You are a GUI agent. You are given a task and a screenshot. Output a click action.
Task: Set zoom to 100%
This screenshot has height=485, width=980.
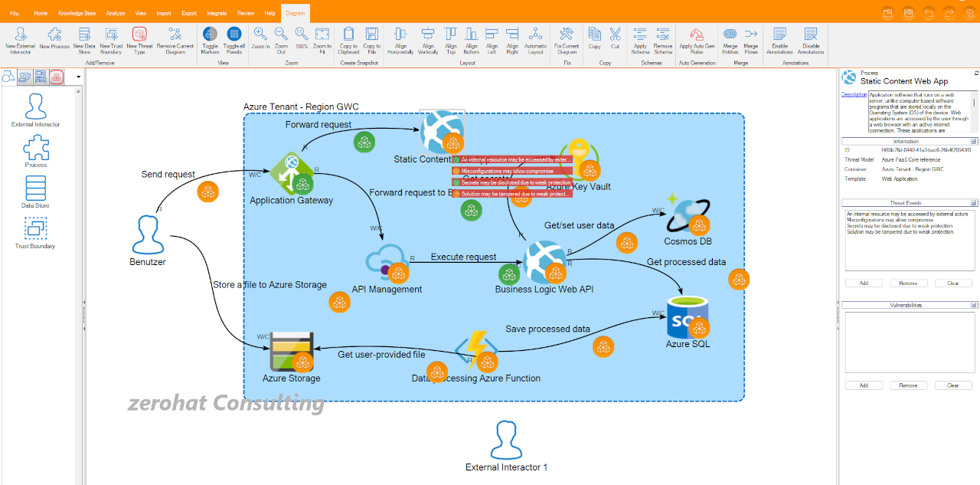302,38
